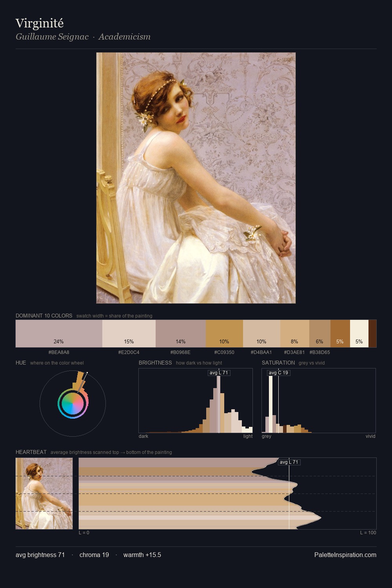
Task: Click the small heartbeat painting thumbnail
Action: pyautogui.click(x=44, y=494)
